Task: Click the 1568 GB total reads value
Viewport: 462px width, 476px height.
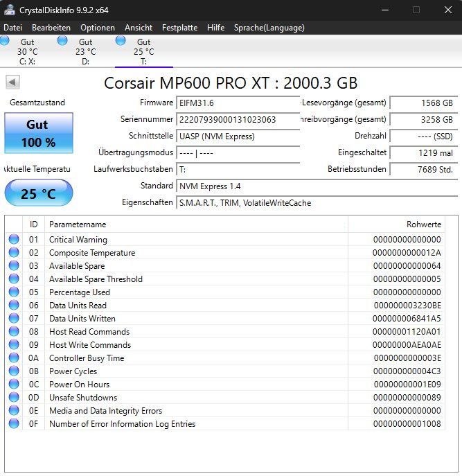Action: (x=424, y=103)
